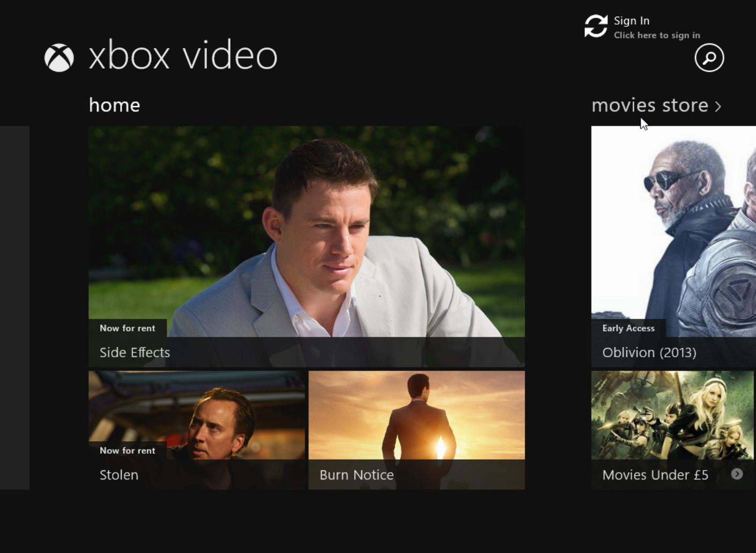This screenshot has width=756, height=553.
Task: Open the Movies Under £5 collection tile
Action: coord(672,430)
